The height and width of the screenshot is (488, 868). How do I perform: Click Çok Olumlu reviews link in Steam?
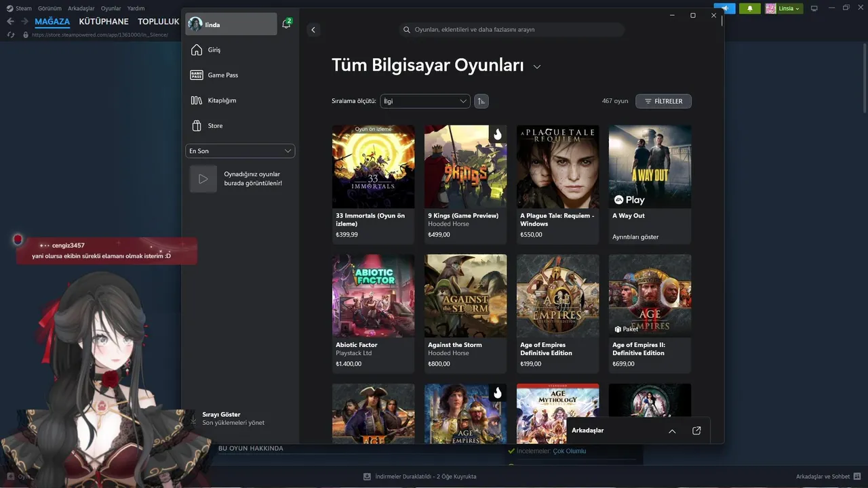[570, 451]
